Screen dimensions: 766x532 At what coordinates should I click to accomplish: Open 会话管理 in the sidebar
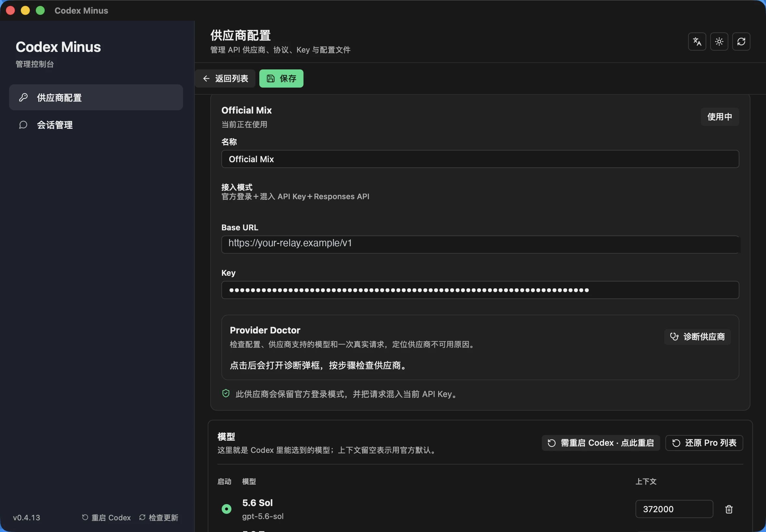[96, 125]
